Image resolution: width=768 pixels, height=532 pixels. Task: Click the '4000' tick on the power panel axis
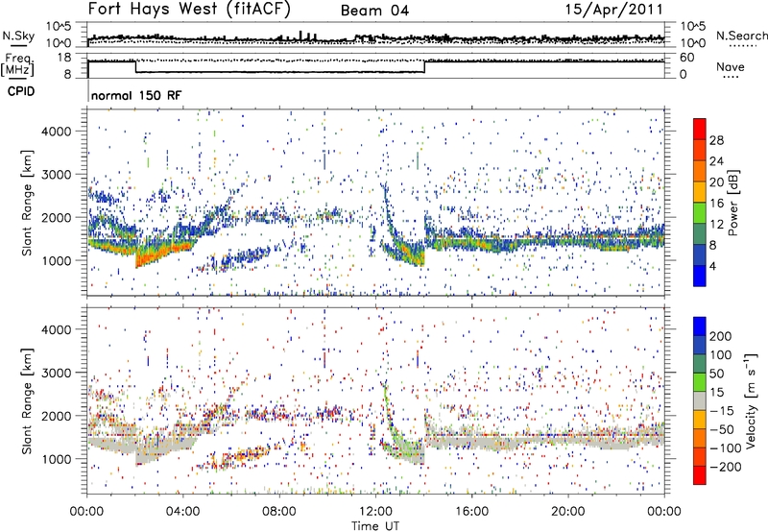[x=56, y=132]
